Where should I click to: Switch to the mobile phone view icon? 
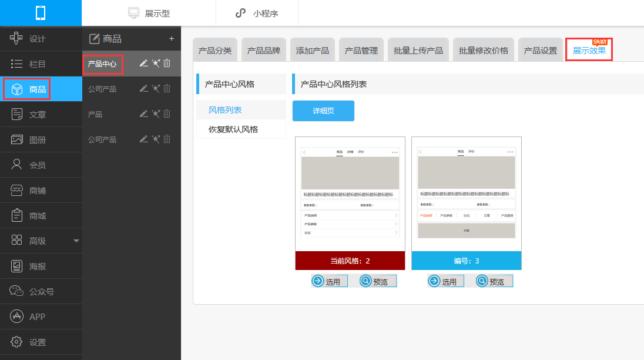[41, 13]
